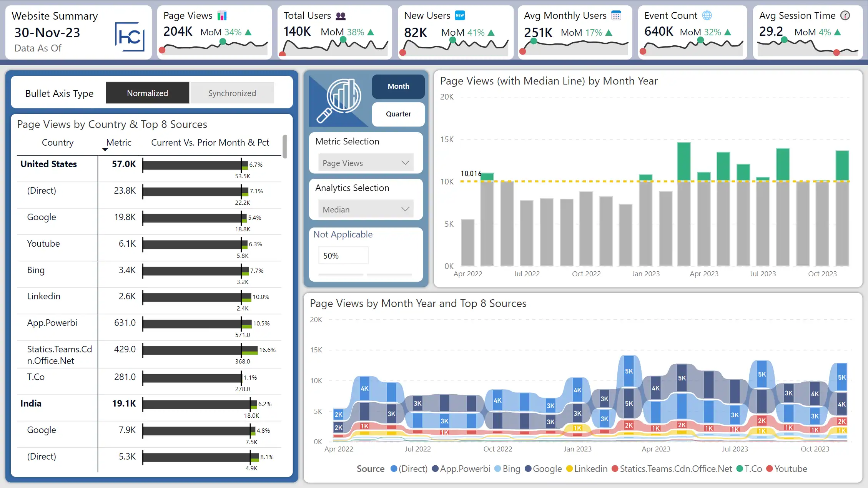Open the Analytics Selection Median dropdown
Screen dimensions: 868x488
point(366,209)
